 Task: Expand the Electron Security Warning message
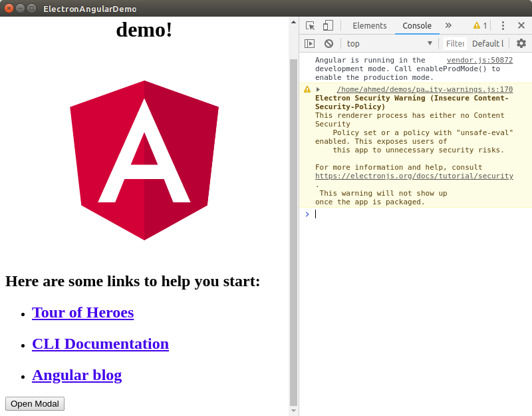318,89
